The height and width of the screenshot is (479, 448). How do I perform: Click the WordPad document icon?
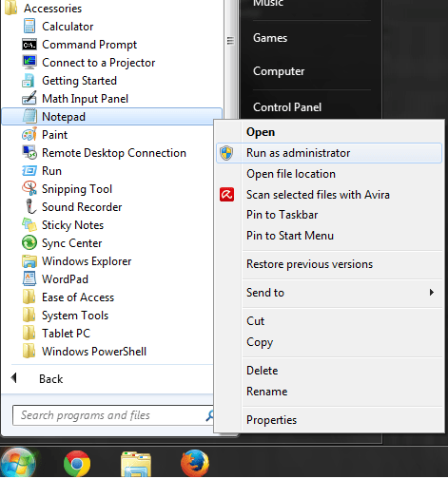(x=29, y=278)
